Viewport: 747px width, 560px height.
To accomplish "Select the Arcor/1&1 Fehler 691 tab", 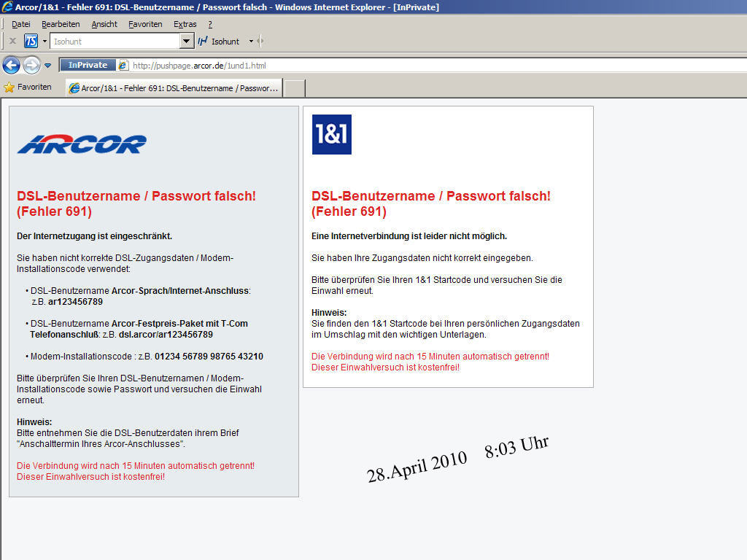I will pyautogui.click(x=174, y=88).
